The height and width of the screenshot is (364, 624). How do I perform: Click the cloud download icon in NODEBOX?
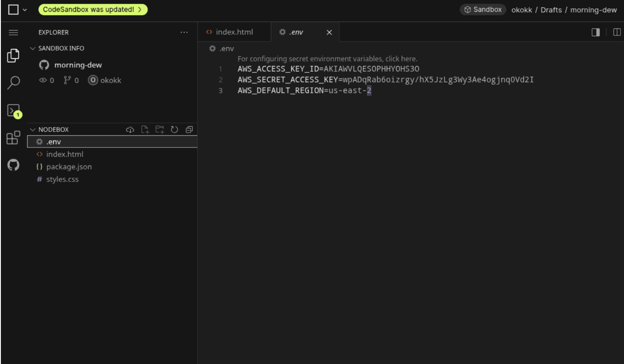point(130,130)
